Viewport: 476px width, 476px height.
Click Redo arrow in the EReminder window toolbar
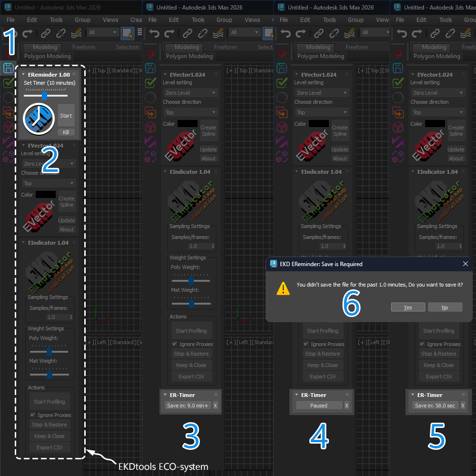[28, 33]
